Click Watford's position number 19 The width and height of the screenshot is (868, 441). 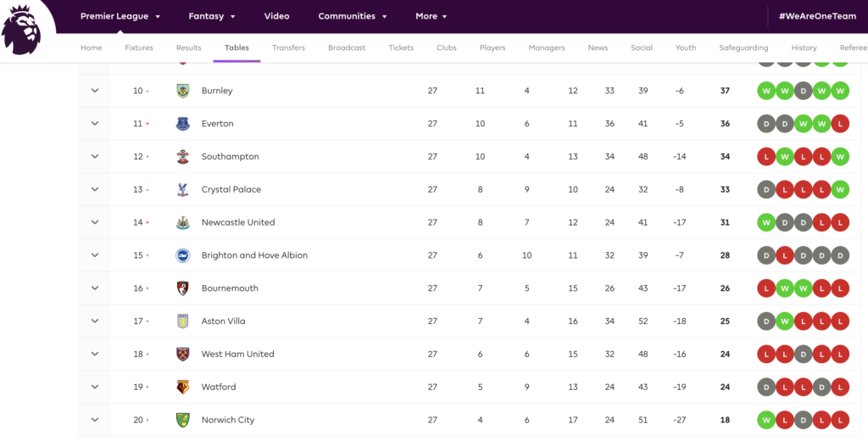[138, 387]
